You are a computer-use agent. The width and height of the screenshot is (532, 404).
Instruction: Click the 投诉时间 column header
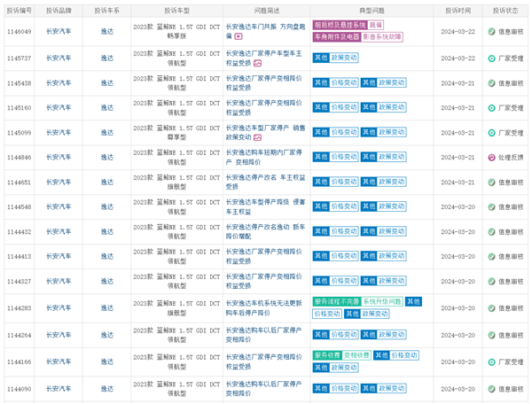pos(458,9)
